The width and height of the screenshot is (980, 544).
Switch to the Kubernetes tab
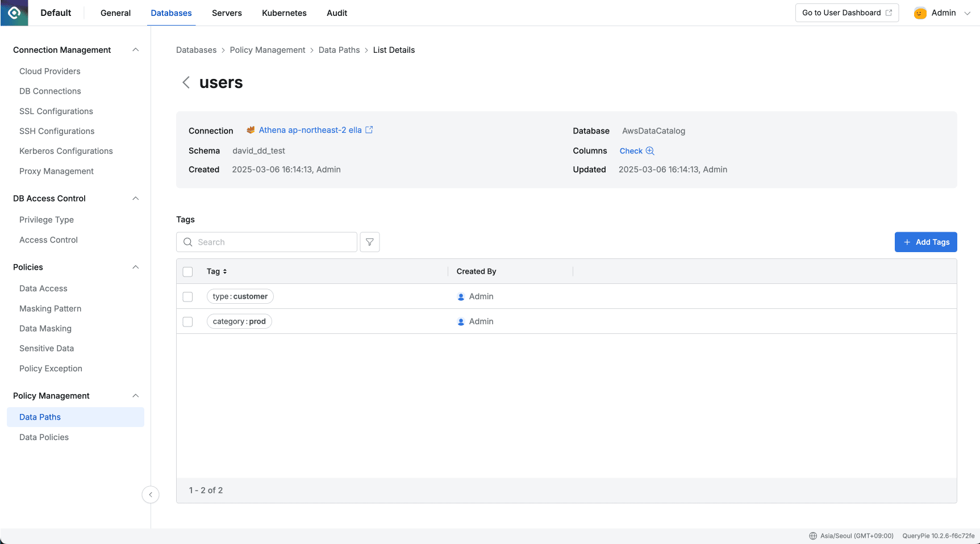(284, 13)
